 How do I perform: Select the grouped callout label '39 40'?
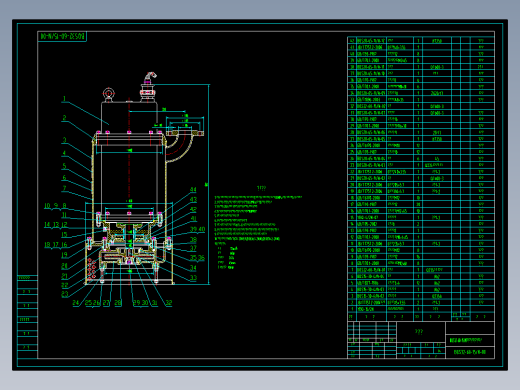(197, 229)
